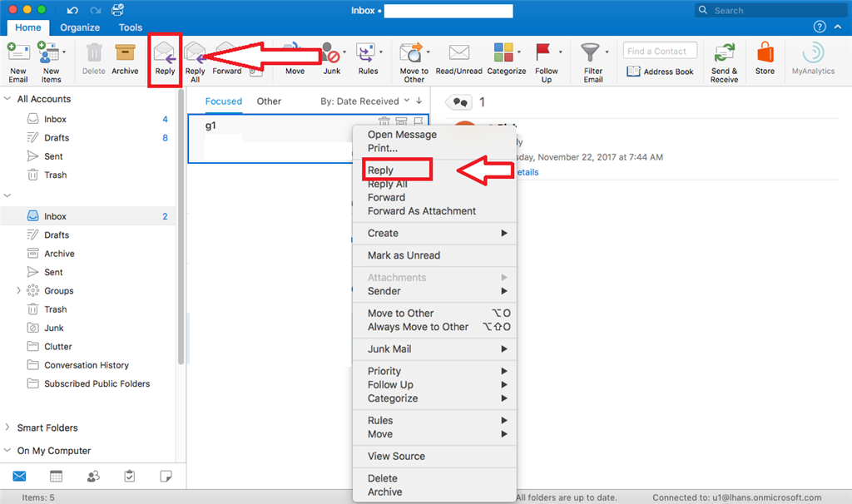
Task: Switch to Notes view at bottom
Action: [x=166, y=477]
